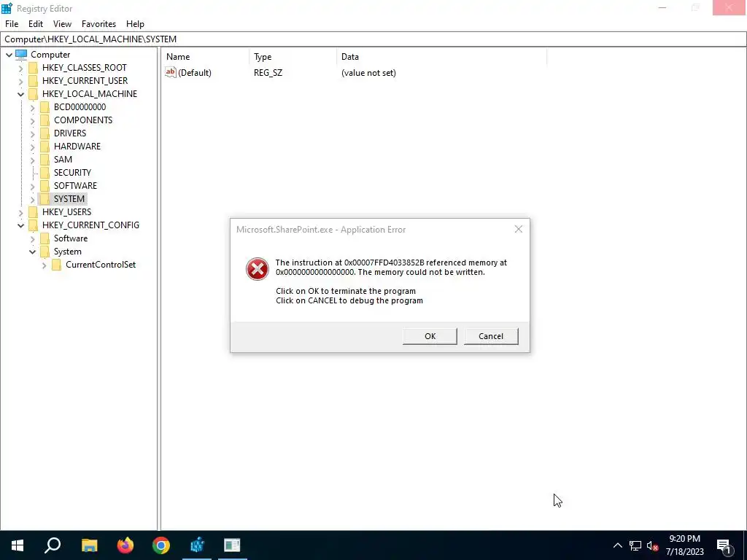
Task: Collapse the System subkey under HKEY_CURRENT_CONFIG
Action: (32, 252)
